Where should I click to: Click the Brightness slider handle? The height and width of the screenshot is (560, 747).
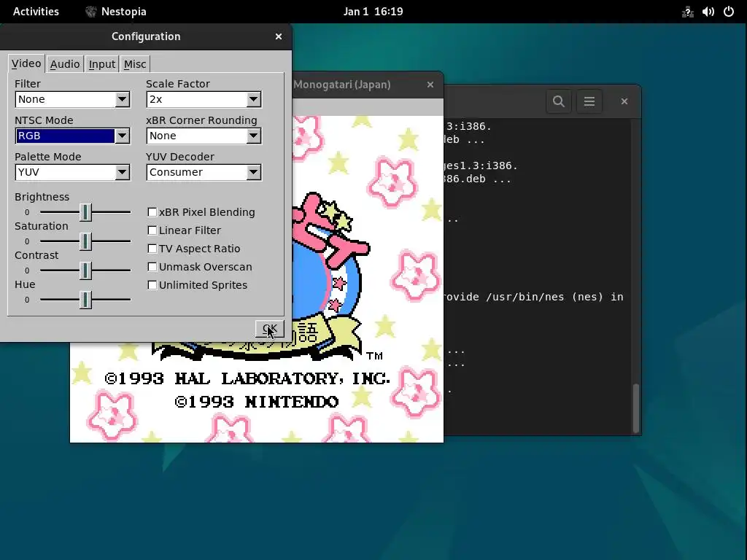[x=85, y=212]
